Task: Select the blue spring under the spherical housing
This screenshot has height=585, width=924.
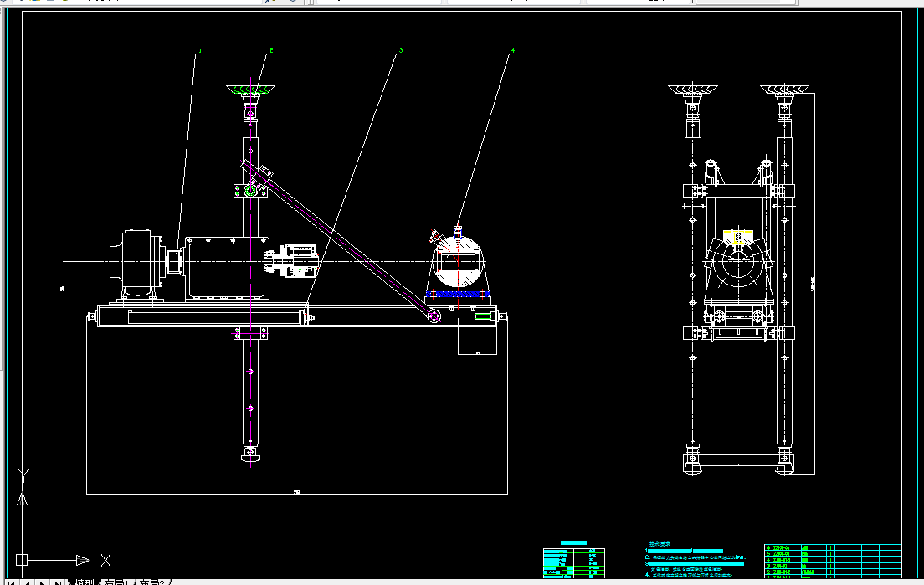Action: click(458, 294)
